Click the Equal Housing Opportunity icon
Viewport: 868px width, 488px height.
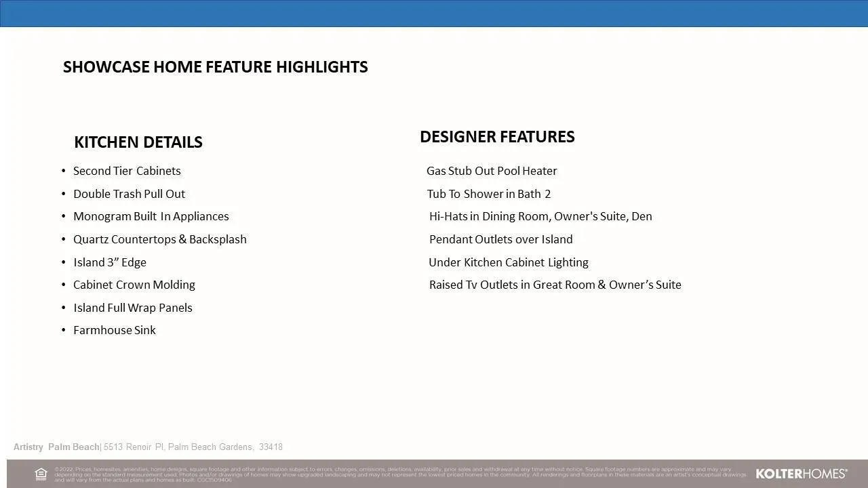[x=41, y=474]
